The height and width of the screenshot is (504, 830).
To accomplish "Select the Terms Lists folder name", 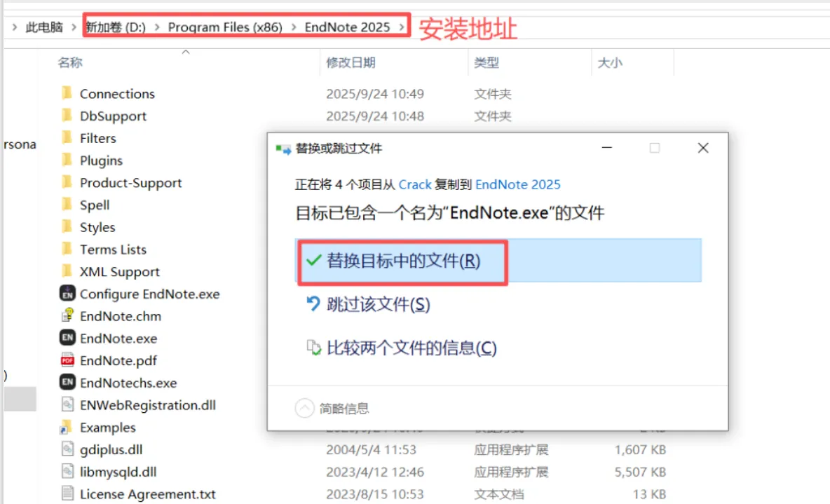I will click(x=113, y=250).
